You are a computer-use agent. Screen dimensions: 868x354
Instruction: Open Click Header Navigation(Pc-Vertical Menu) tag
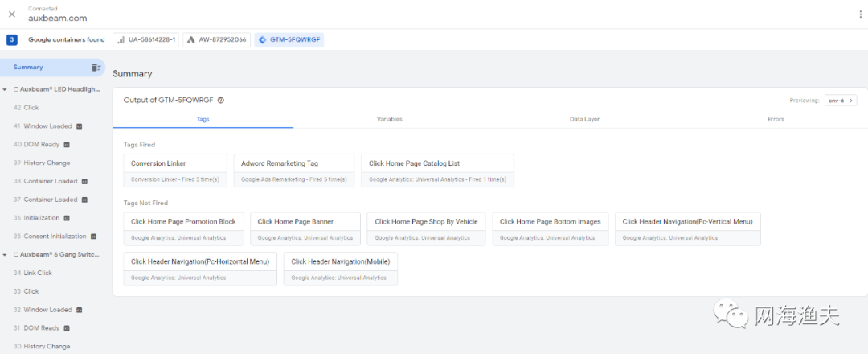pos(687,228)
